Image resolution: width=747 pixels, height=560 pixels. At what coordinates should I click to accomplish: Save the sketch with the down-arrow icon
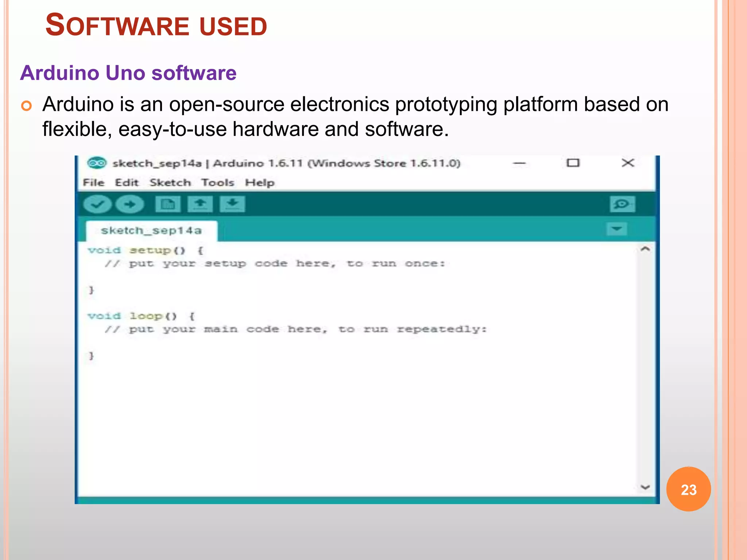click(232, 204)
